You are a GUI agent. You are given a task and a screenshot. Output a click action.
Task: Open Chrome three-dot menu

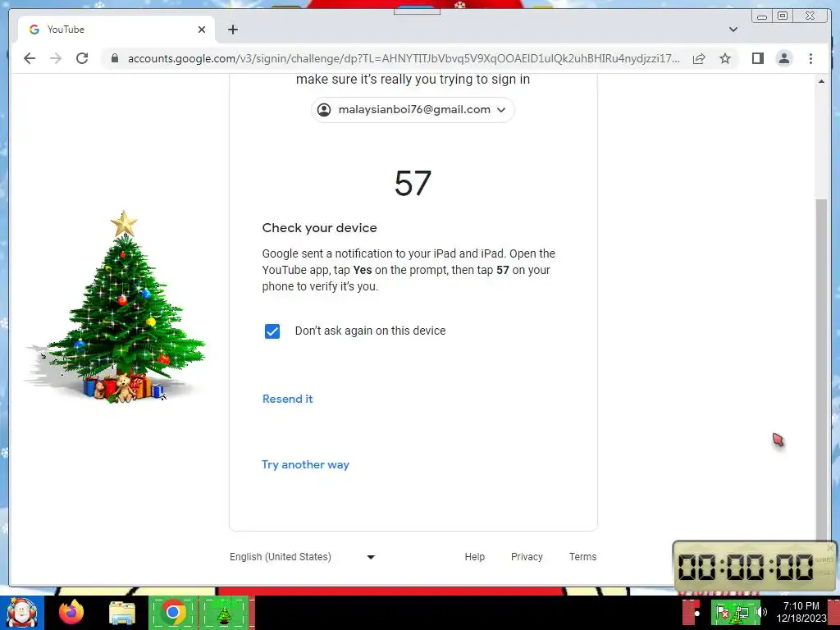[x=810, y=58]
